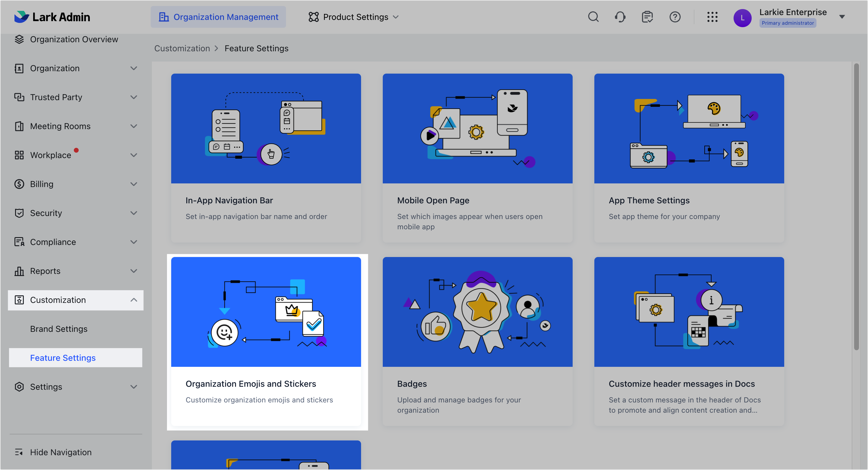Click the Reports chart icon
Image resolution: width=868 pixels, height=470 pixels.
pos(19,271)
